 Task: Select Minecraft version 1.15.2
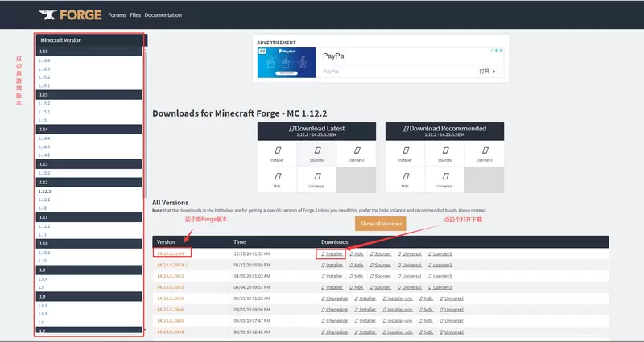coord(44,104)
